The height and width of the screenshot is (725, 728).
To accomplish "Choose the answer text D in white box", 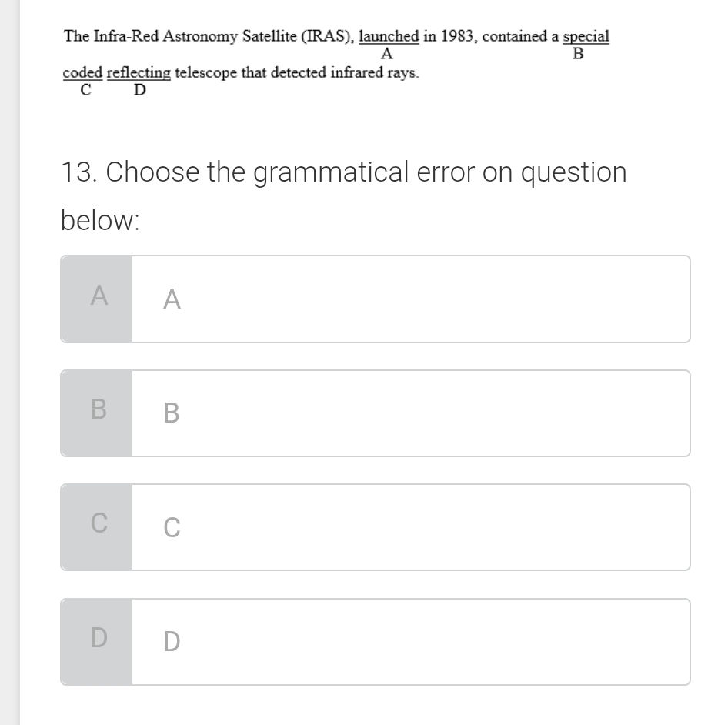I will pyautogui.click(x=172, y=641).
